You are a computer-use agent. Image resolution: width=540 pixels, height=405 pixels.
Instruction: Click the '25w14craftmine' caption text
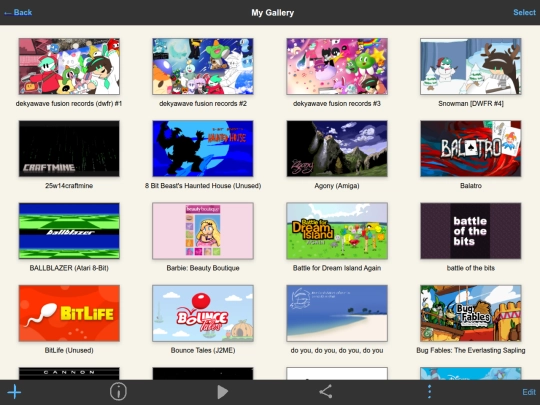point(69,186)
